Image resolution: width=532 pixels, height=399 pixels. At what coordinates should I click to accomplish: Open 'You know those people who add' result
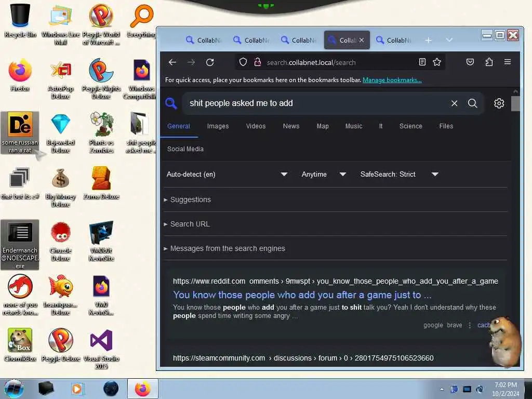[302, 295]
